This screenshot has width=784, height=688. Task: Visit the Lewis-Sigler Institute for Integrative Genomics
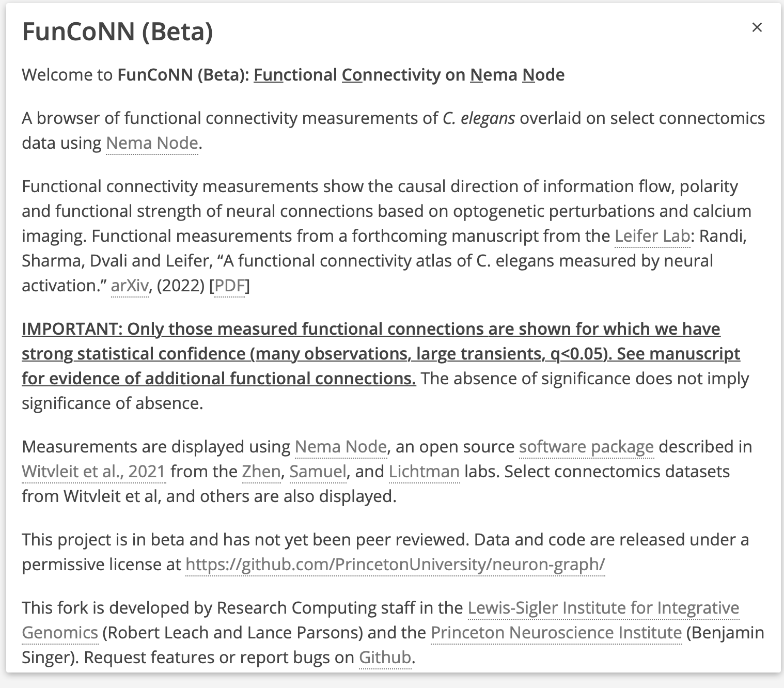pyautogui.click(x=603, y=608)
